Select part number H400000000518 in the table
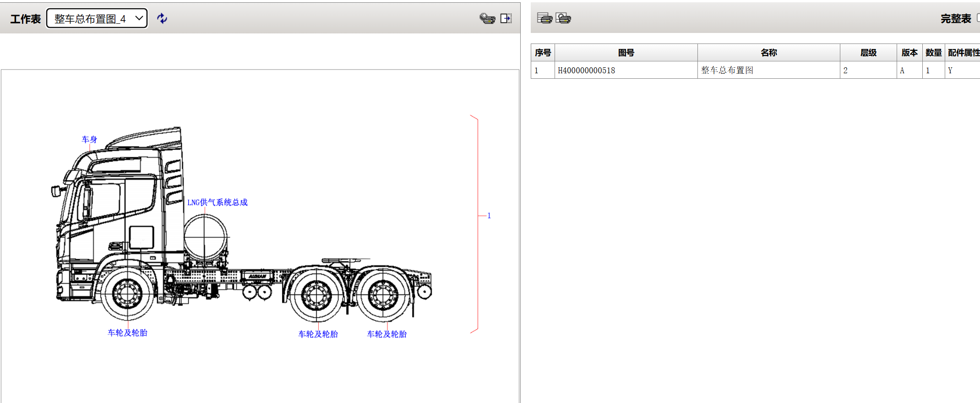The width and height of the screenshot is (980, 403). click(x=586, y=71)
